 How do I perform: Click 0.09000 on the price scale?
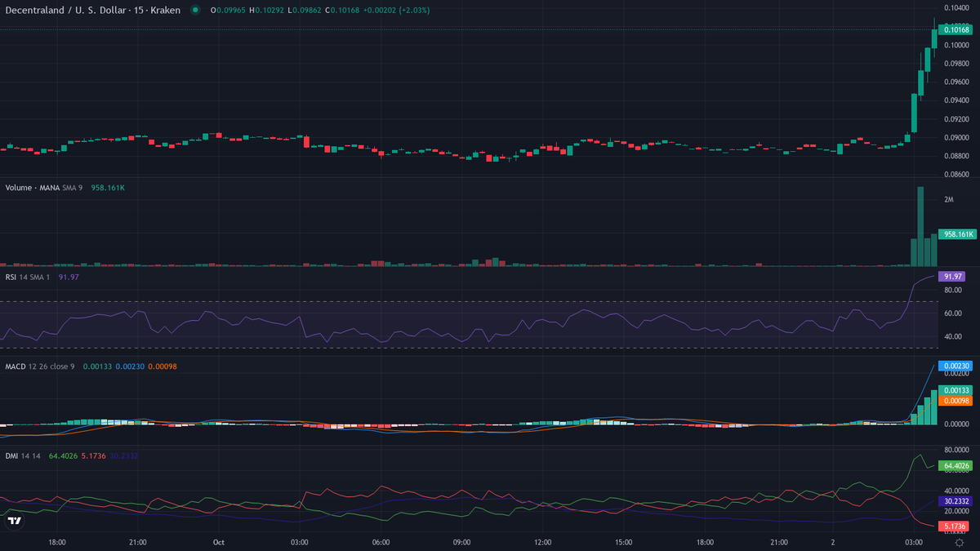coord(956,137)
